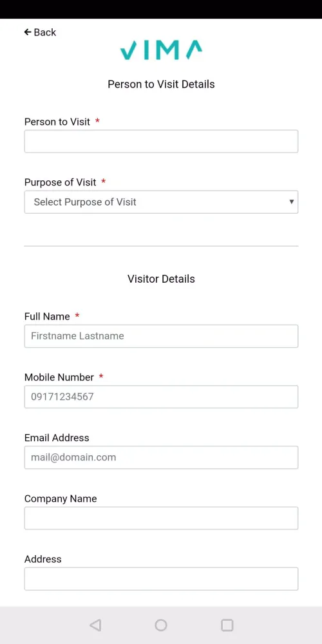The image size is (322, 644).
Task: Click the Purpose of Visit label
Action: pos(61,182)
